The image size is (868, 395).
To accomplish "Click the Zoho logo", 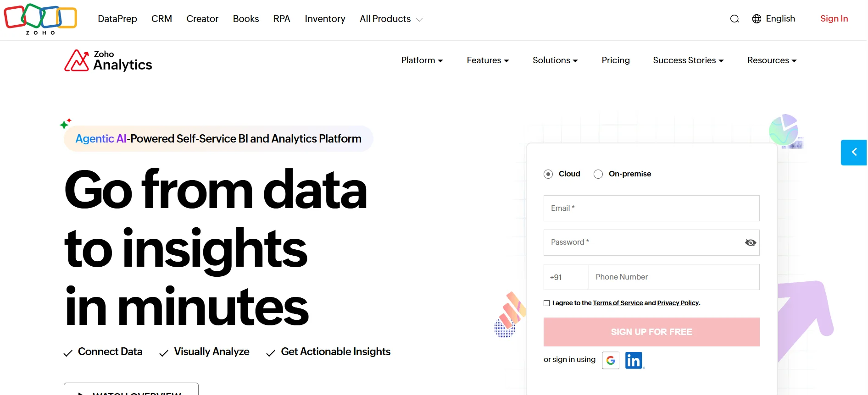I will point(40,19).
